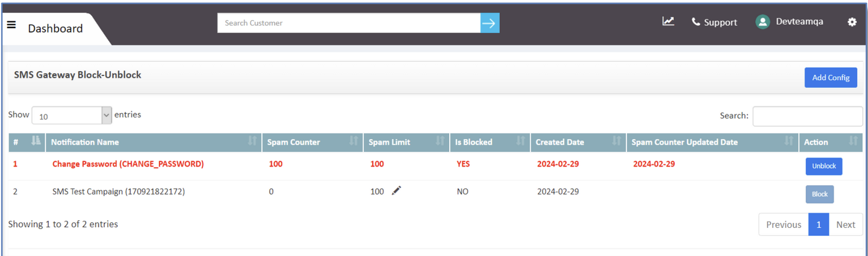Sort by Spam Counter column
Image resolution: width=868 pixels, height=256 pixels.
click(354, 141)
